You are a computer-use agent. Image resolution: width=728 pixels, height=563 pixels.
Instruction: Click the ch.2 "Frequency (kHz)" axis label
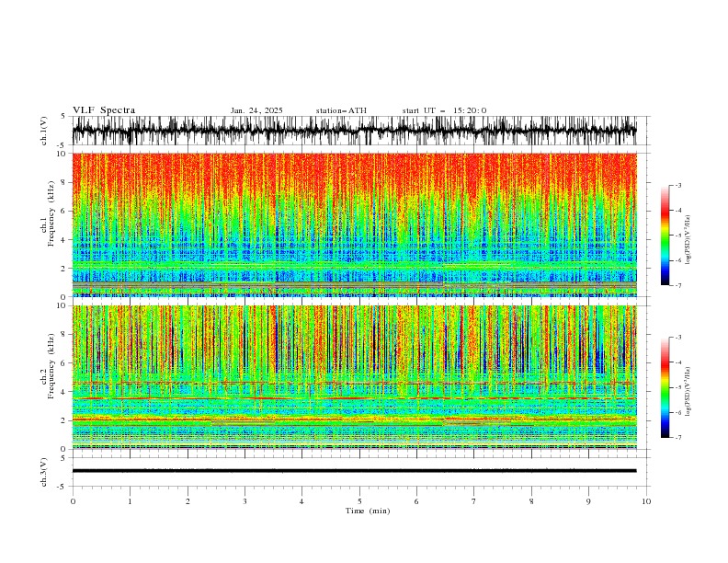[x=51, y=366]
